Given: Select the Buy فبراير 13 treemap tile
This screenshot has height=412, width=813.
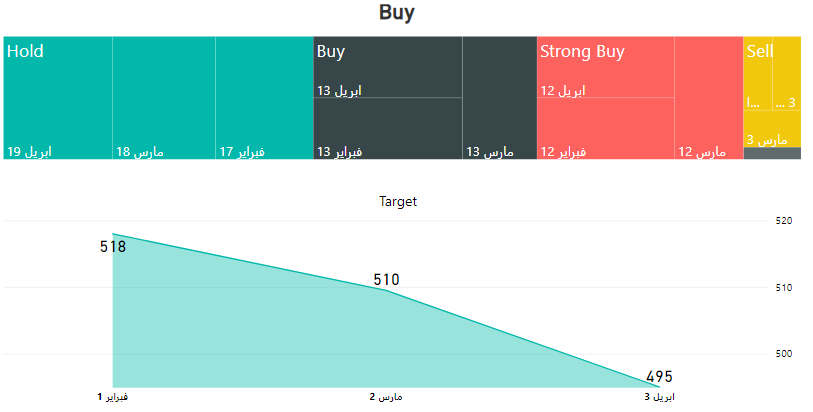Looking at the screenshot, I should coord(388,128).
